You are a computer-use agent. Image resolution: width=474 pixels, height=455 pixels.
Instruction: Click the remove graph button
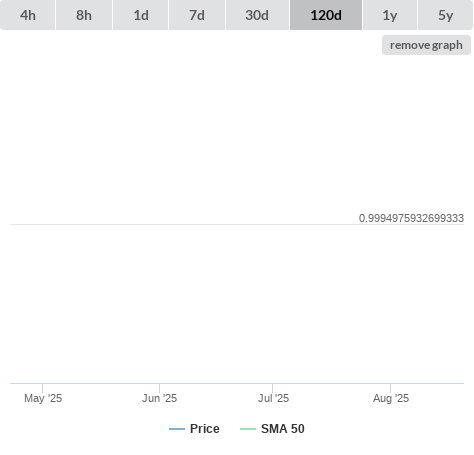(x=426, y=45)
